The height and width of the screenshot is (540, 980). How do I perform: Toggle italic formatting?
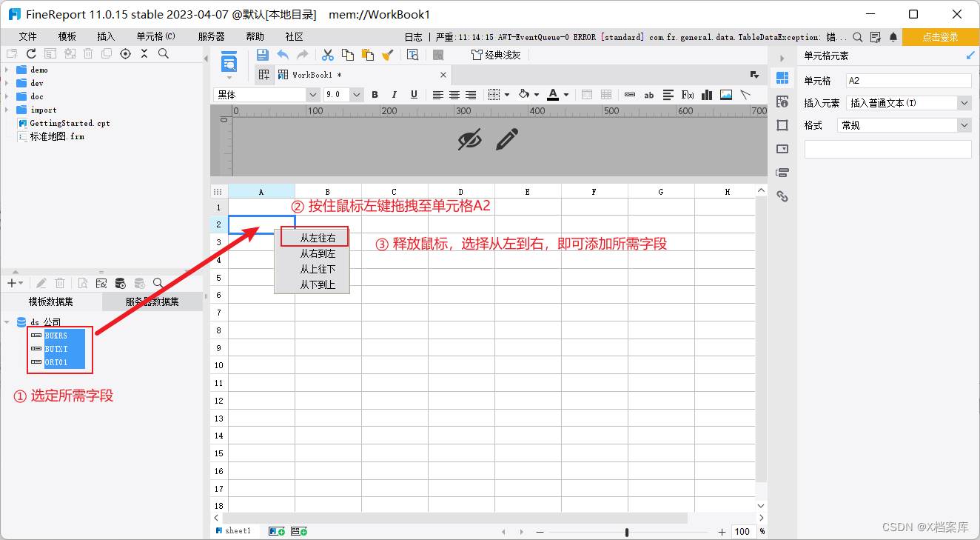point(395,95)
